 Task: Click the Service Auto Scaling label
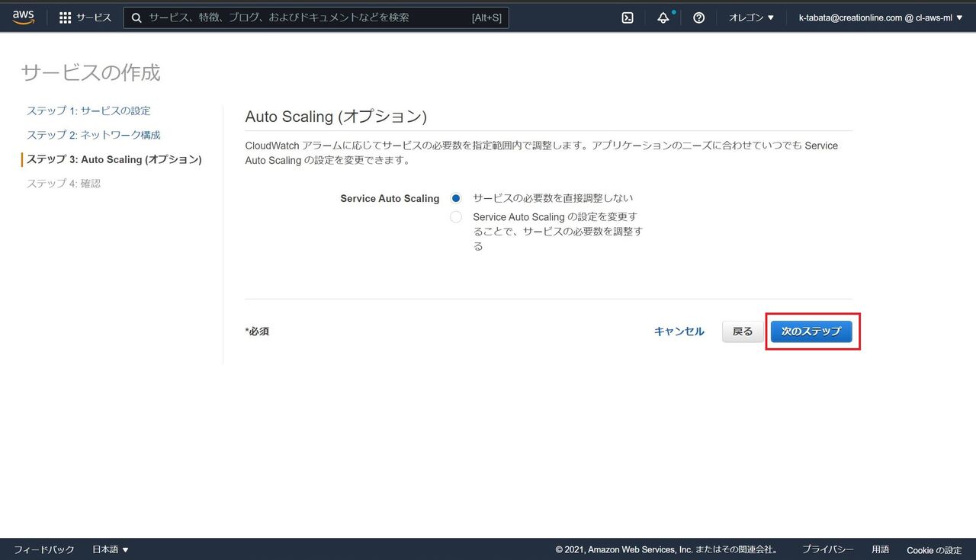[390, 198]
